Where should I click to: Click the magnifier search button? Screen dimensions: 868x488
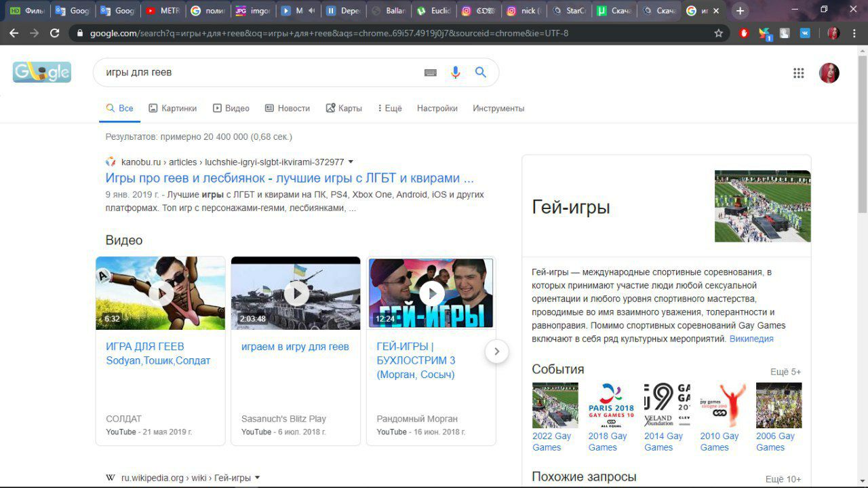pos(481,73)
